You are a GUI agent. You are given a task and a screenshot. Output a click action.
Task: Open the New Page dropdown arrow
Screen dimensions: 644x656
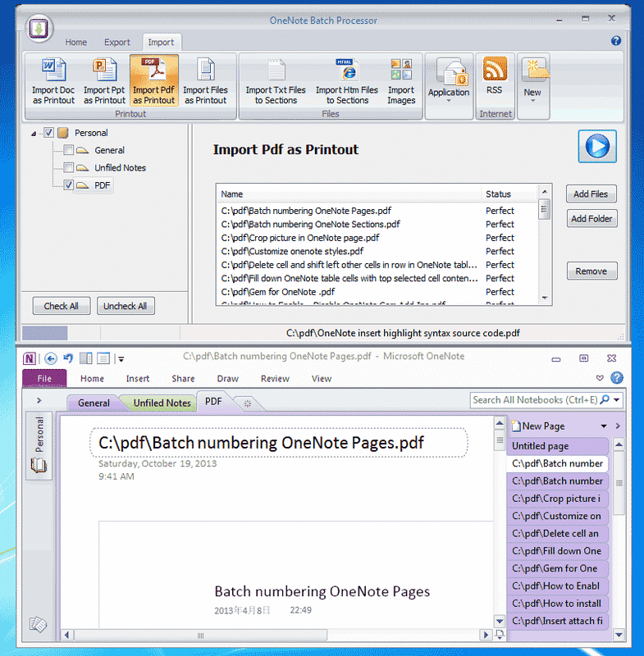click(604, 426)
